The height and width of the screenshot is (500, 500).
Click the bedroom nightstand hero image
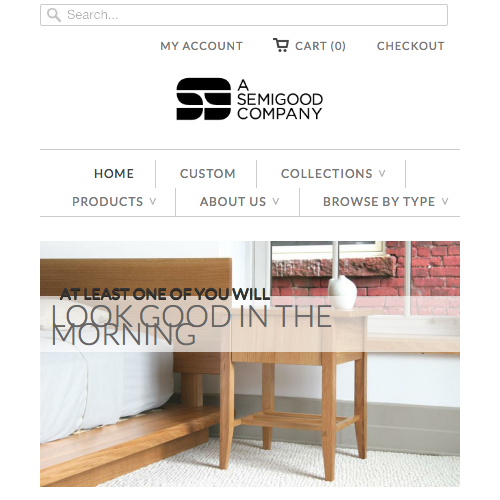point(250,364)
